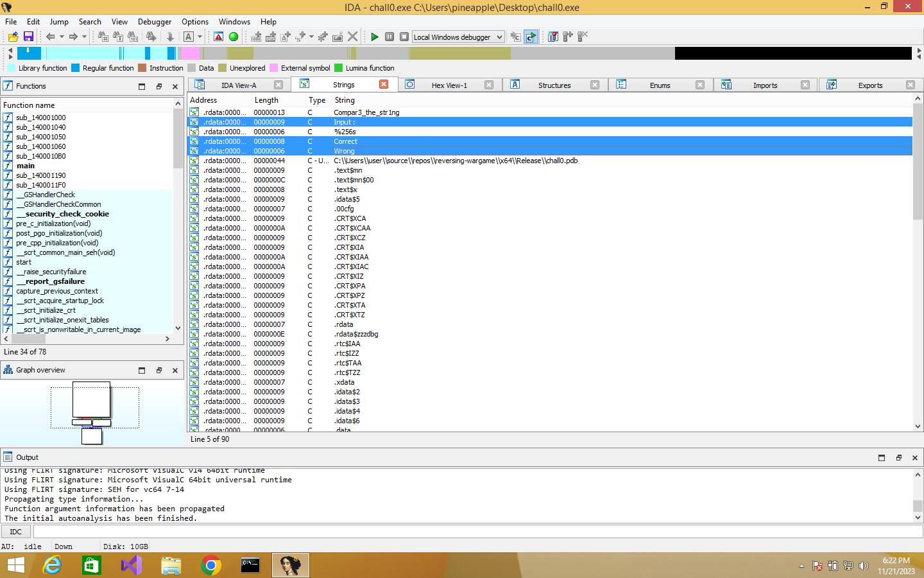The height and width of the screenshot is (578, 924).
Task: Click the %256s string row
Action: pos(550,132)
